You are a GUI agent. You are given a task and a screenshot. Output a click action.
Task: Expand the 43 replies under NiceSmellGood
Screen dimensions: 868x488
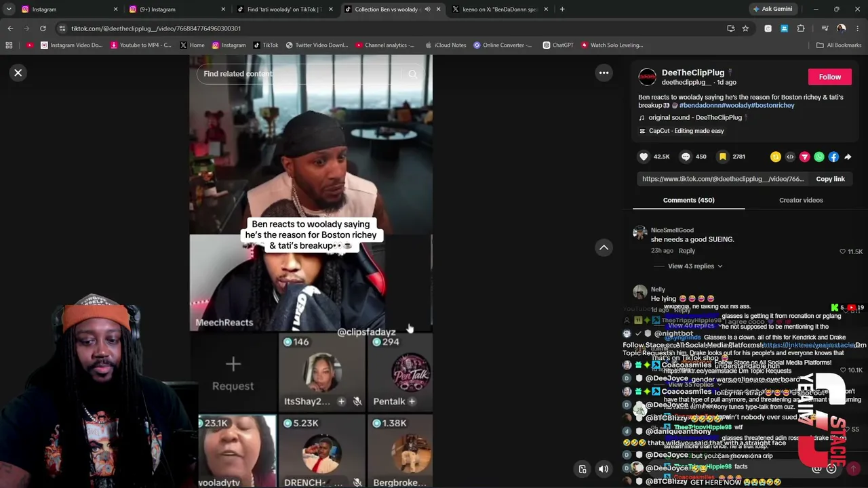coord(695,266)
